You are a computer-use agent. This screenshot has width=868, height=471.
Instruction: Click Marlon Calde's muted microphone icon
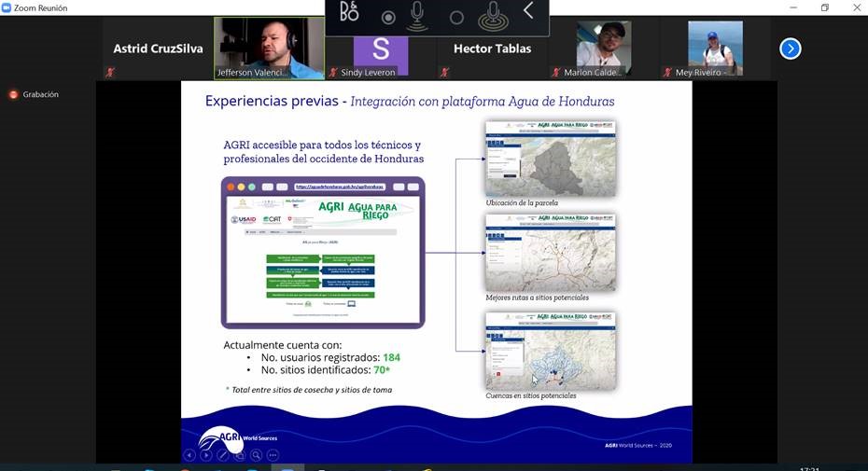[x=555, y=73]
